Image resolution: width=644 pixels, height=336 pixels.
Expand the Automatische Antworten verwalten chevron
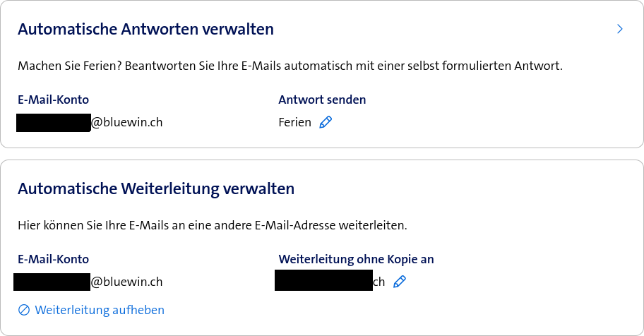coord(619,29)
